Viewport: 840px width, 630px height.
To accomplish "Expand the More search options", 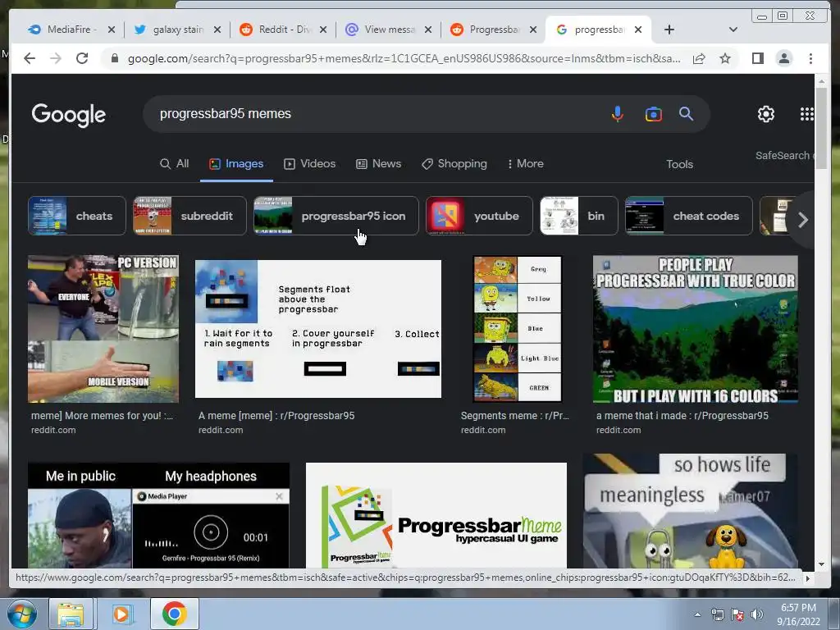I will [x=526, y=164].
